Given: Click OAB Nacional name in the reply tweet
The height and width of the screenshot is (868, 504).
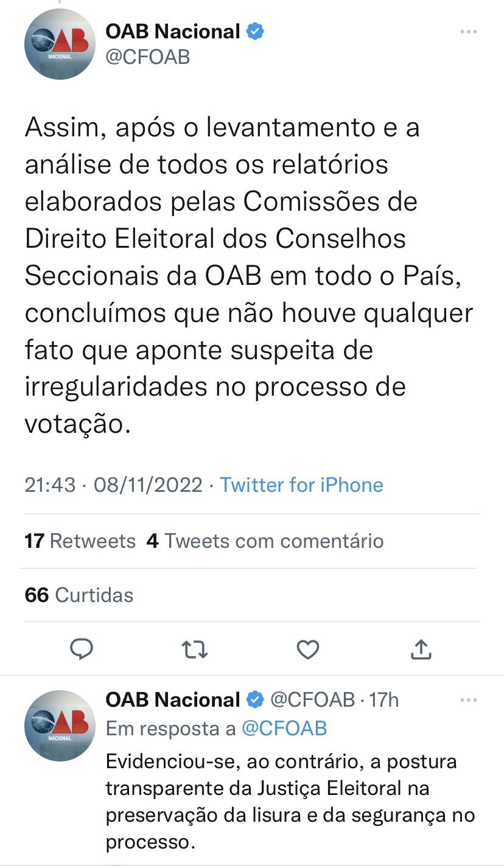Looking at the screenshot, I should [x=173, y=700].
